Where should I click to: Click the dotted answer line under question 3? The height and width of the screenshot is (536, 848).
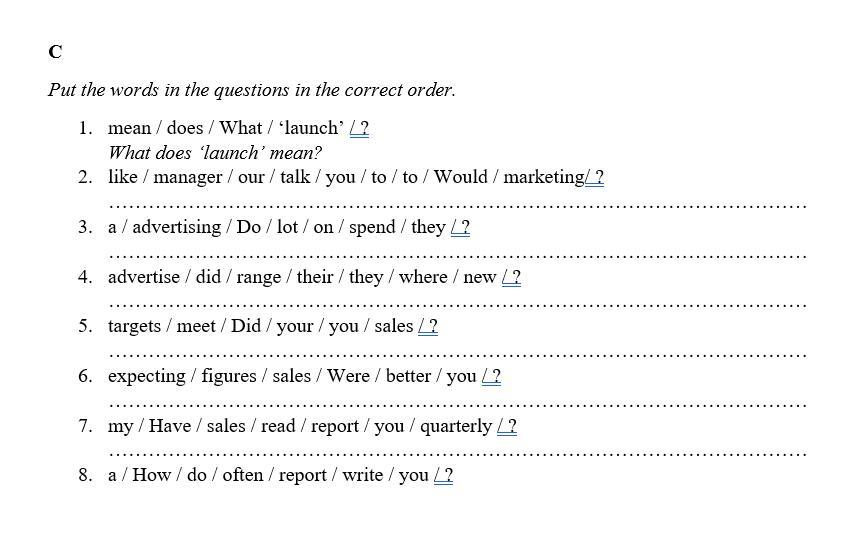(457, 254)
